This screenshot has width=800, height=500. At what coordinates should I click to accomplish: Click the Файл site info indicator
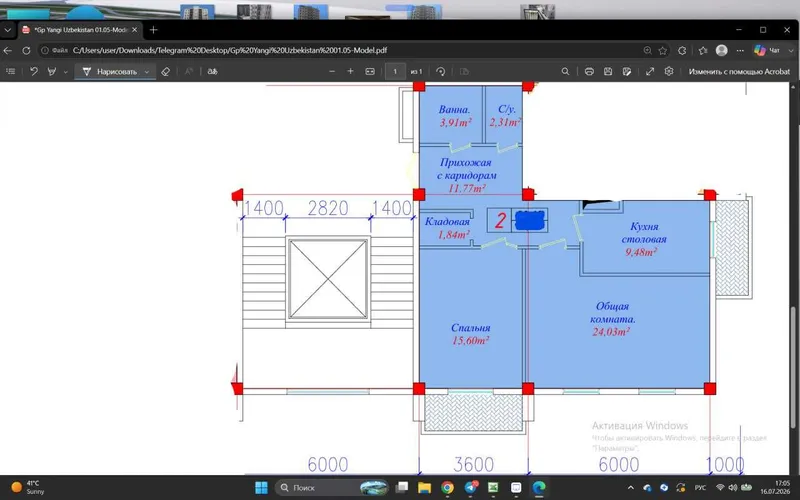55,51
